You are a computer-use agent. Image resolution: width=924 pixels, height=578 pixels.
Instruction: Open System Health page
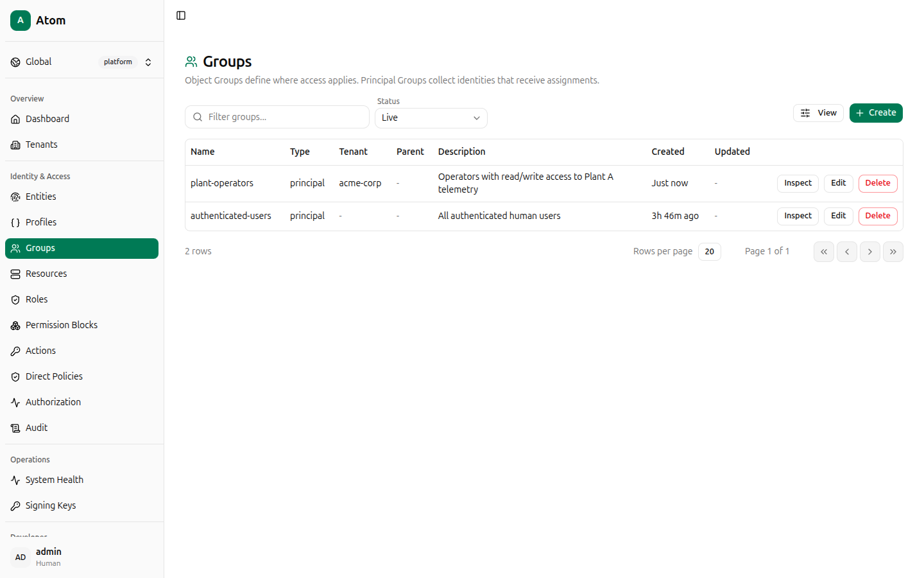(x=81, y=480)
